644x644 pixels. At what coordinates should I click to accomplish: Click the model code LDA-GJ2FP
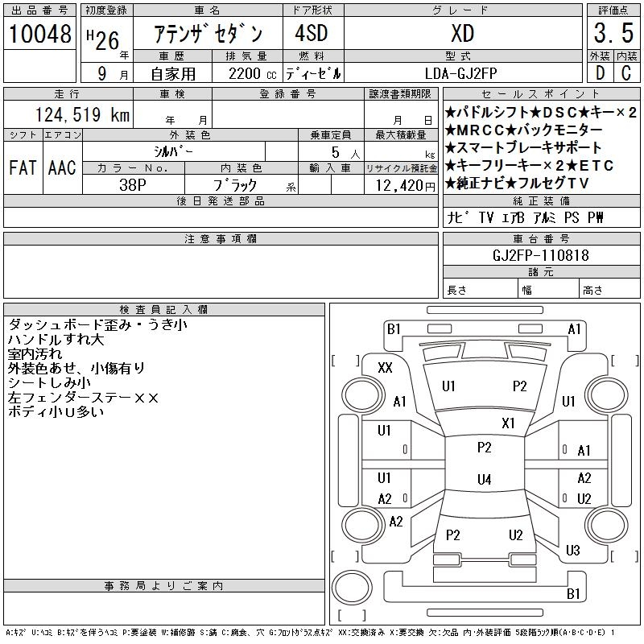coord(461,73)
